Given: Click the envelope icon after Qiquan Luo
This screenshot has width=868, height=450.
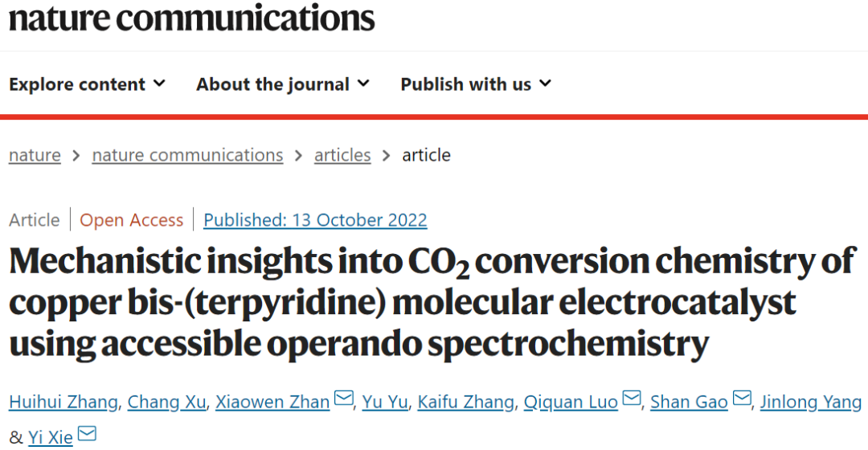Looking at the screenshot, I should pos(632,398).
